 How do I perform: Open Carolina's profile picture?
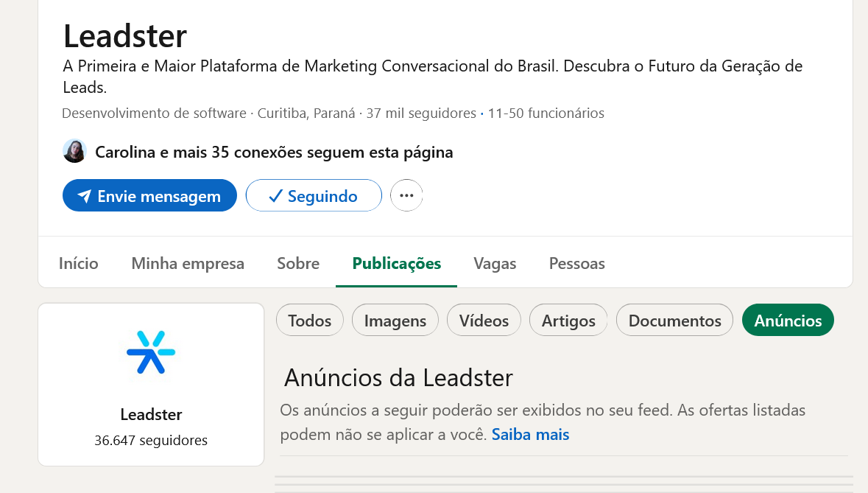74,151
